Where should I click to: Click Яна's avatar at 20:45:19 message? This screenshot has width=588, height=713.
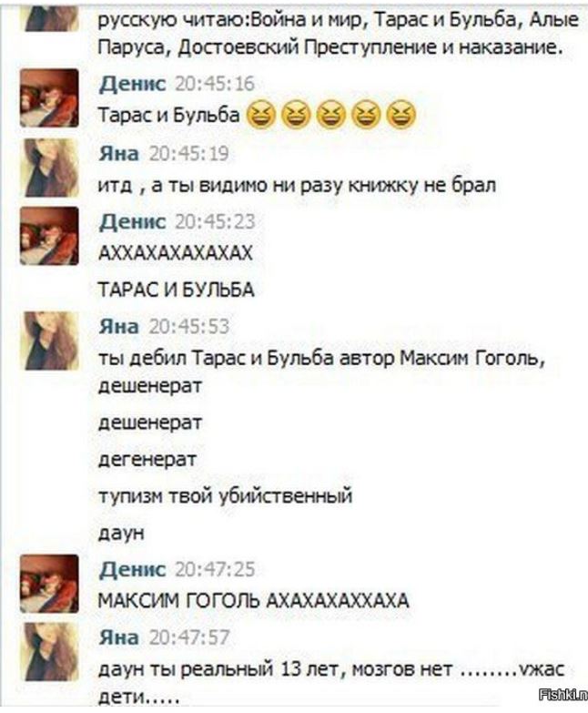click(x=51, y=168)
